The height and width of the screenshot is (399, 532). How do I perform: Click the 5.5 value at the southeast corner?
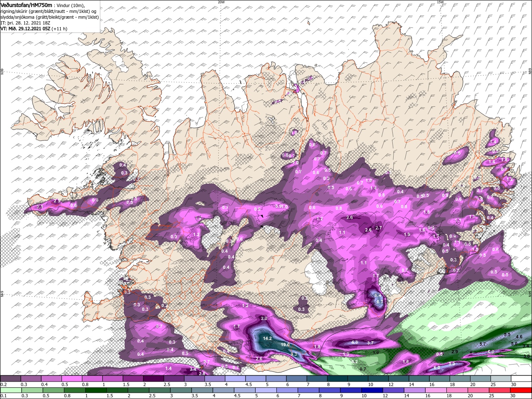click(x=507, y=335)
